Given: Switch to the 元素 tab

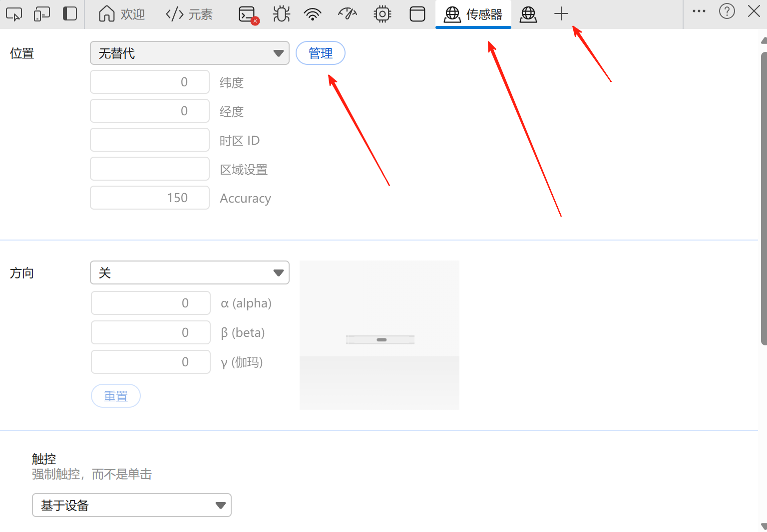Looking at the screenshot, I should click(x=189, y=14).
